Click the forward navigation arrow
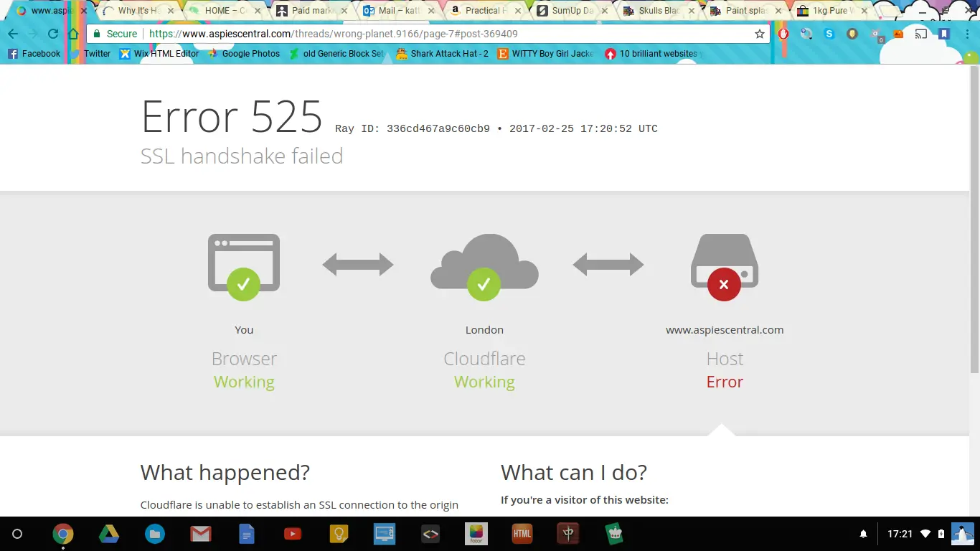Viewport: 980px width, 551px height. tap(33, 34)
